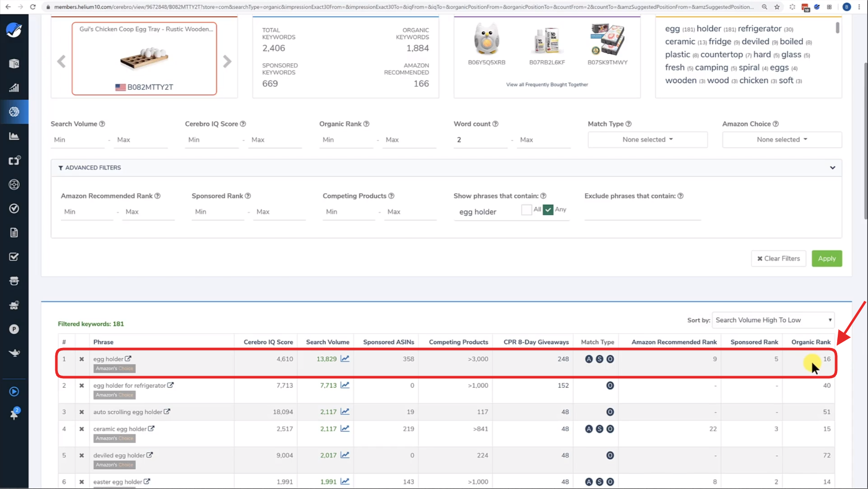The width and height of the screenshot is (868, 489).
Task: Collapse the Advanced Filters section
Action: (833, 168)
